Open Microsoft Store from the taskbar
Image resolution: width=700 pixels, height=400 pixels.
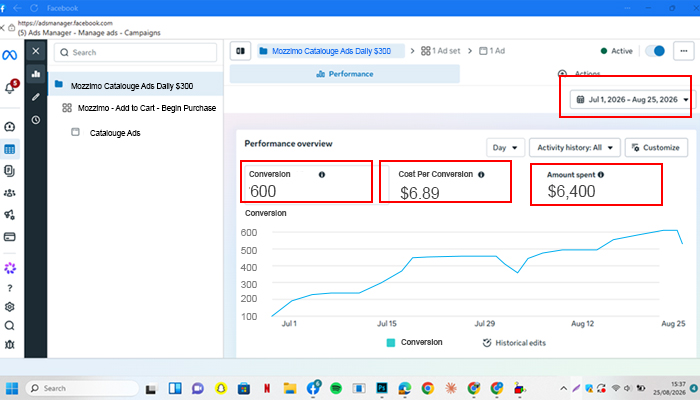point(244,388)
